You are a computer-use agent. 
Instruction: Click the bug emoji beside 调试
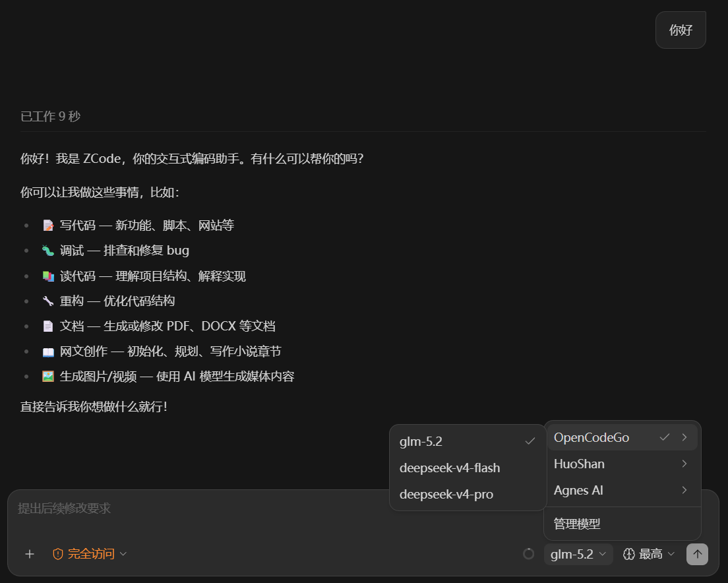[48, 251]
